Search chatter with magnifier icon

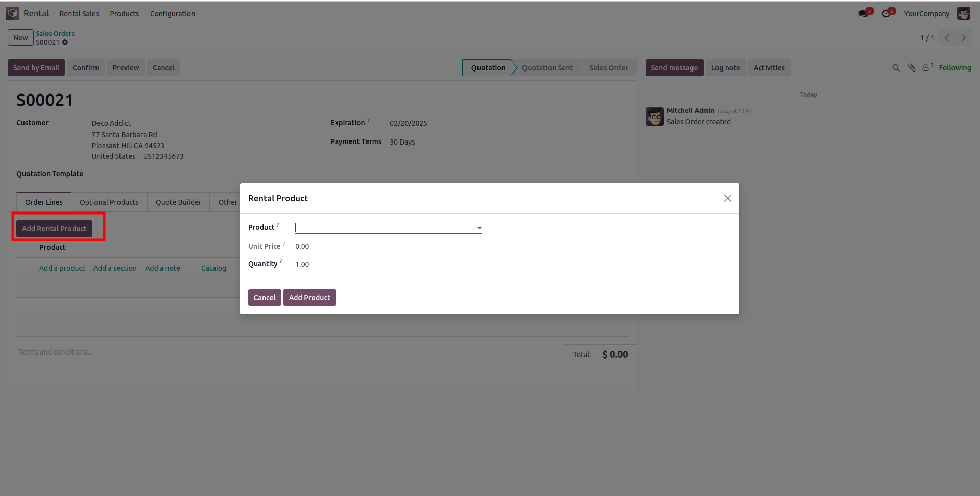coord(896,68)
